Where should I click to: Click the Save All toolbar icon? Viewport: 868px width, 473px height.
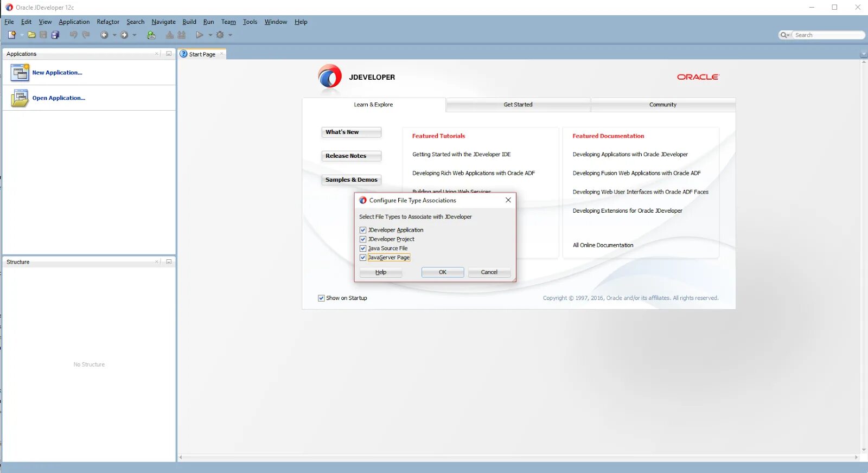[x=55, y=35]
